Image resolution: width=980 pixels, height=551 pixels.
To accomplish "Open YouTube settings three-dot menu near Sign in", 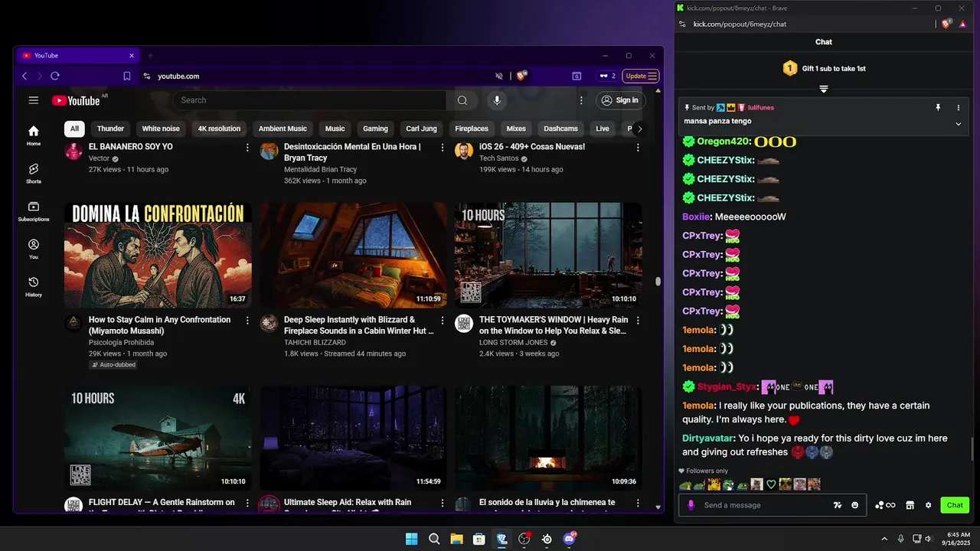I will (581, 100).
